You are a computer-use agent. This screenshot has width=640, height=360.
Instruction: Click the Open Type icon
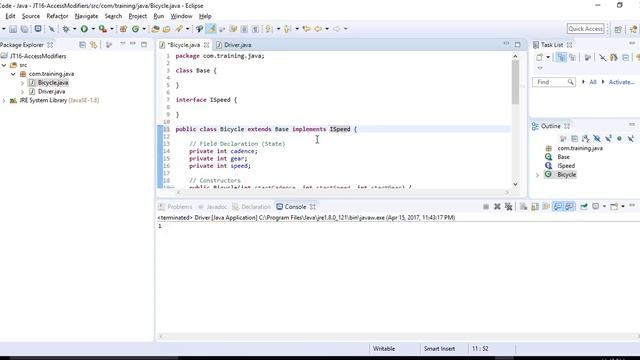pos(155,29)
